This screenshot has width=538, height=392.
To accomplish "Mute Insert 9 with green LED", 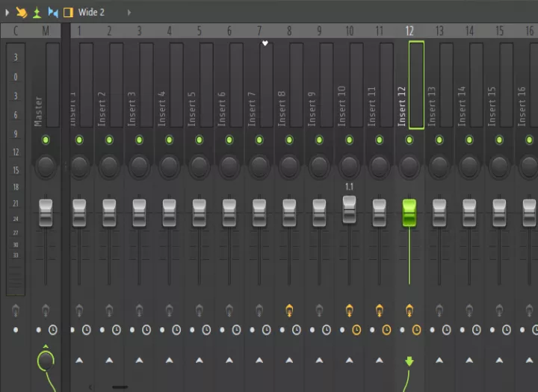I will 320,140.
